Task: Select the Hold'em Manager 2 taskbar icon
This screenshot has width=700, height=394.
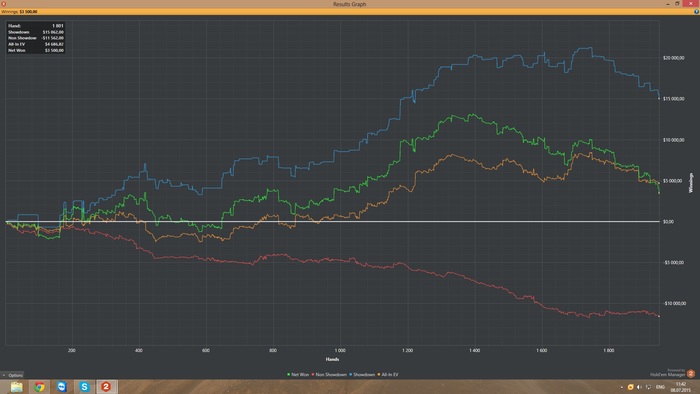Action: coord(106,386)
